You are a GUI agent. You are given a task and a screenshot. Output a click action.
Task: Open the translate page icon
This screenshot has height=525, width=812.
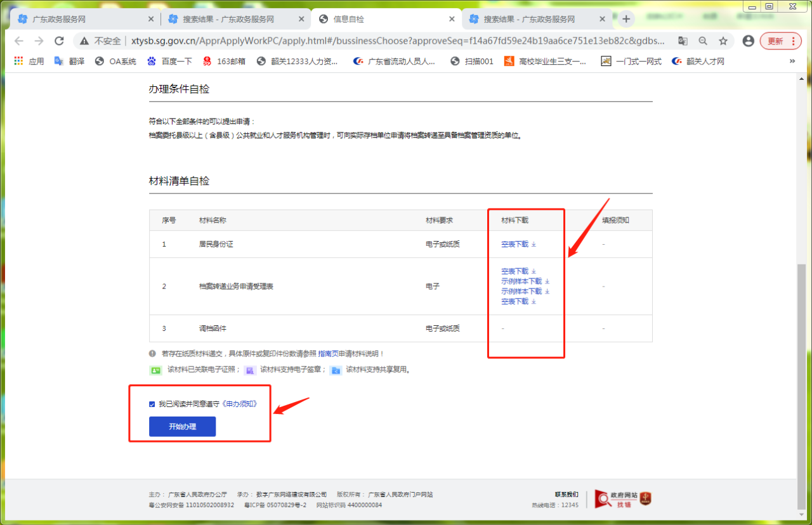683,41
